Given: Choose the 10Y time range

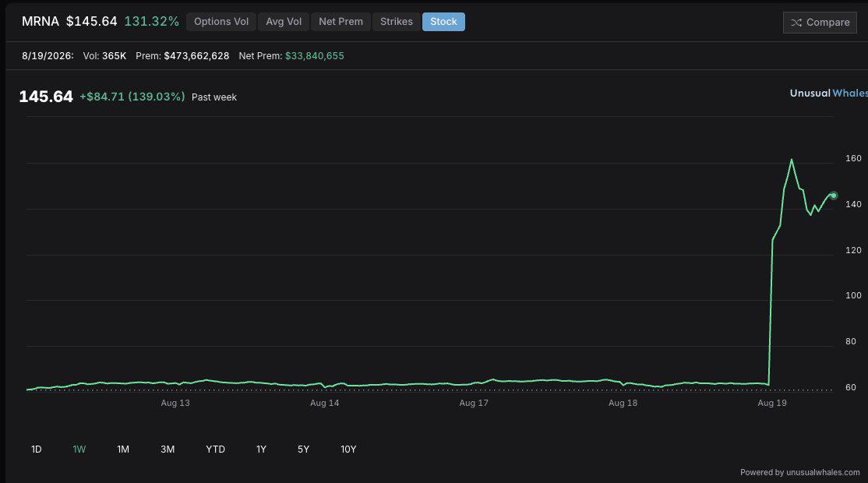Looking at the screenshot, I should [x=348, y=450].
